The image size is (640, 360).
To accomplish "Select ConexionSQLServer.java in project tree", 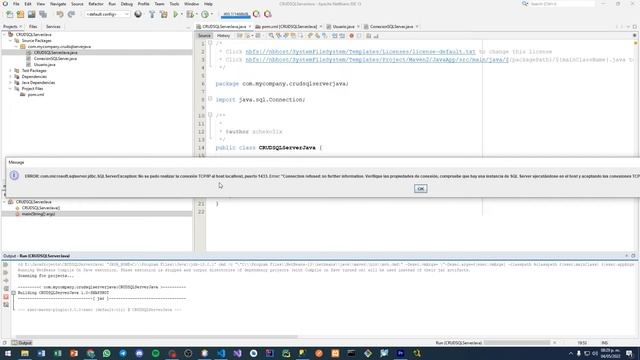I will click(x=55, y=59).
